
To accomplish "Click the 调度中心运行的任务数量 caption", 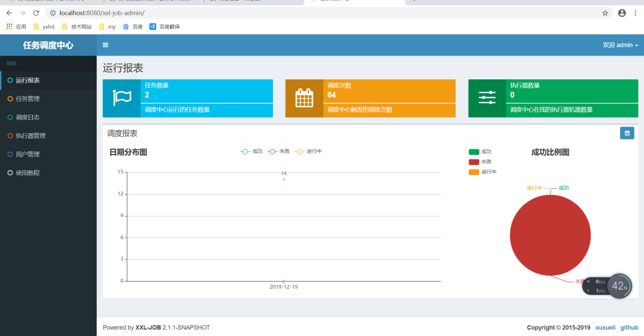I will [x=177, y=110].
